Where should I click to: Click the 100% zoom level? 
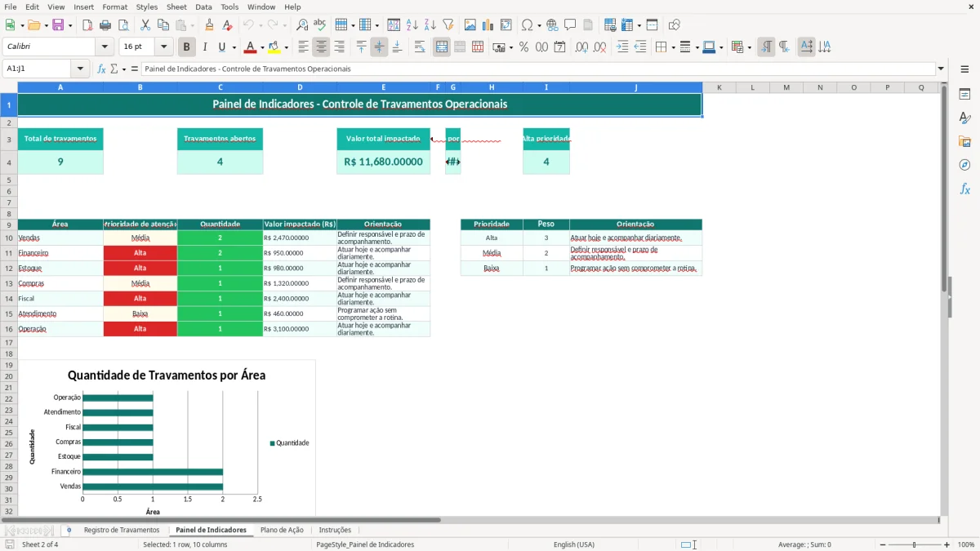(966, 544)
